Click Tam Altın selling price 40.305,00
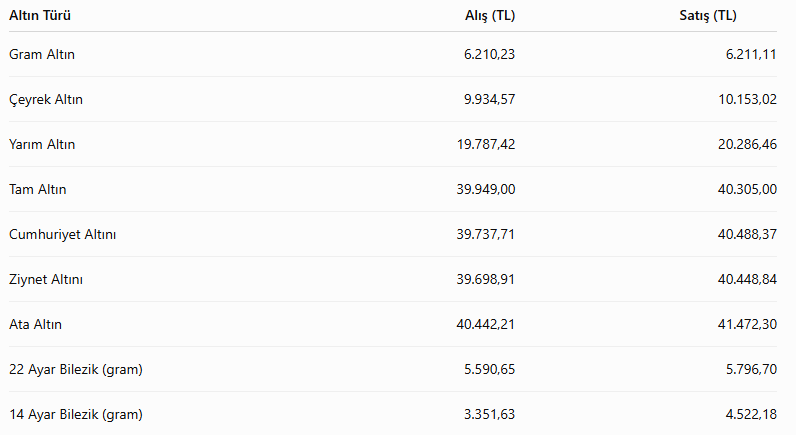Screen dimensions: 796x435 tap(747, 189)
